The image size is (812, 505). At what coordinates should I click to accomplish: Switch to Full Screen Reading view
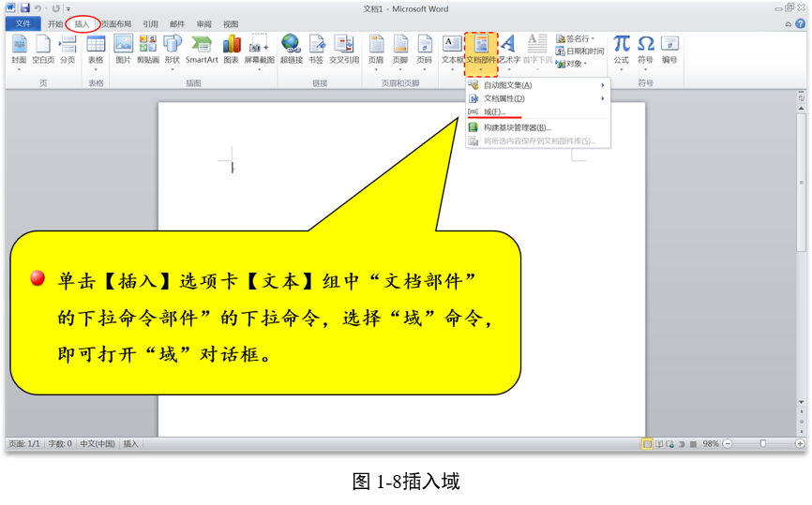click(659, 444)
